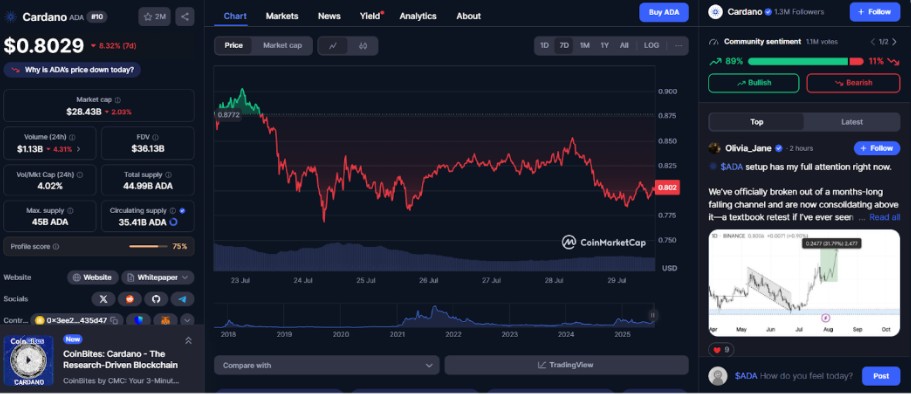Collapse the CoinBites panel with double chevron
The width and height of the screenshot is (911, 394).
pyautogui.click(x=188, y=341)
